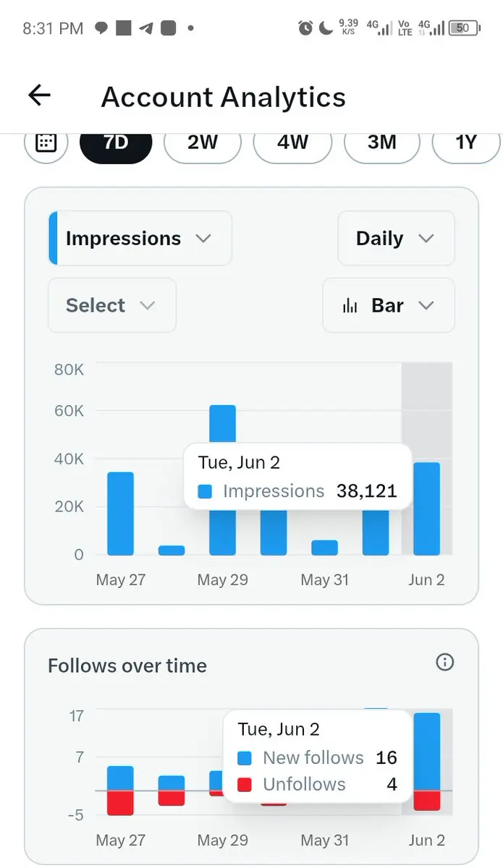Choose the 1Y time range
503x868 pixels.
pyautogui.click(x=466, y=142)
